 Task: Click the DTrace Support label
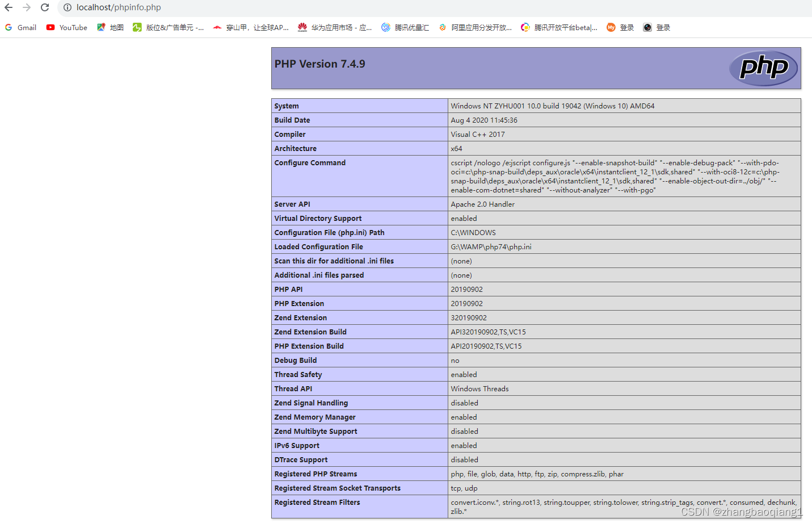(301, 460)
